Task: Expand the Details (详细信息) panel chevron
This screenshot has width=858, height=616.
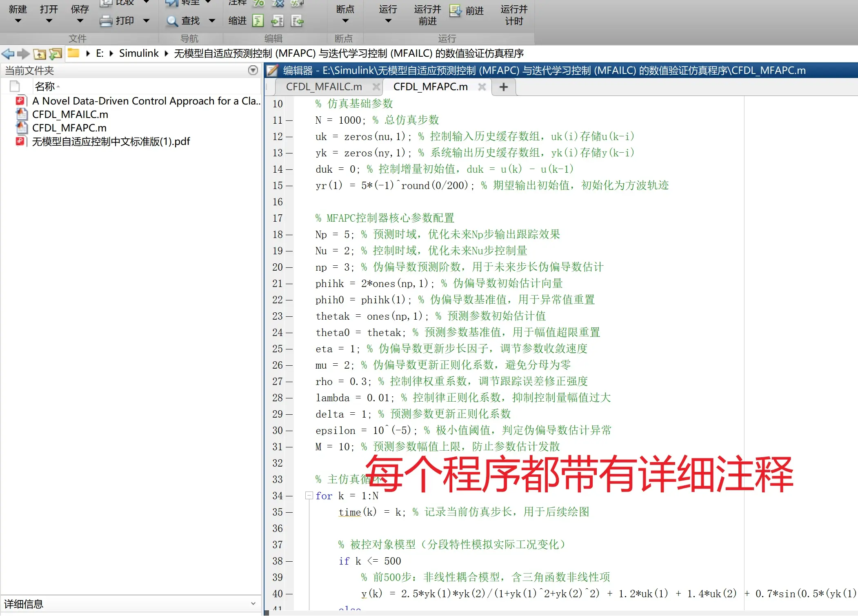Action: (x=253, y=603)
